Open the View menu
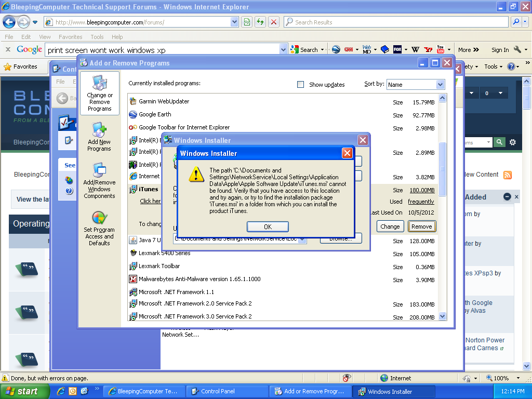 (x=45, y=37)
